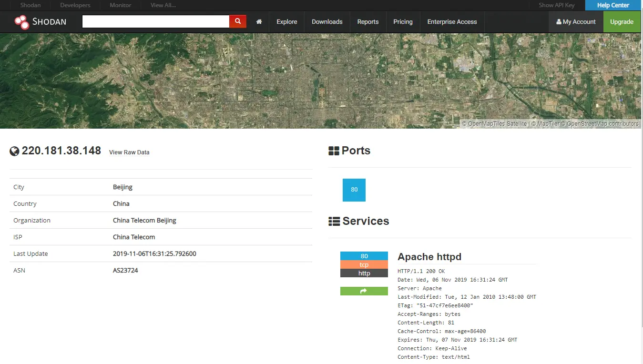Go to Pricing
Image resolution: width=643 pixels, height=364 pixels.
tap(403, 22)
